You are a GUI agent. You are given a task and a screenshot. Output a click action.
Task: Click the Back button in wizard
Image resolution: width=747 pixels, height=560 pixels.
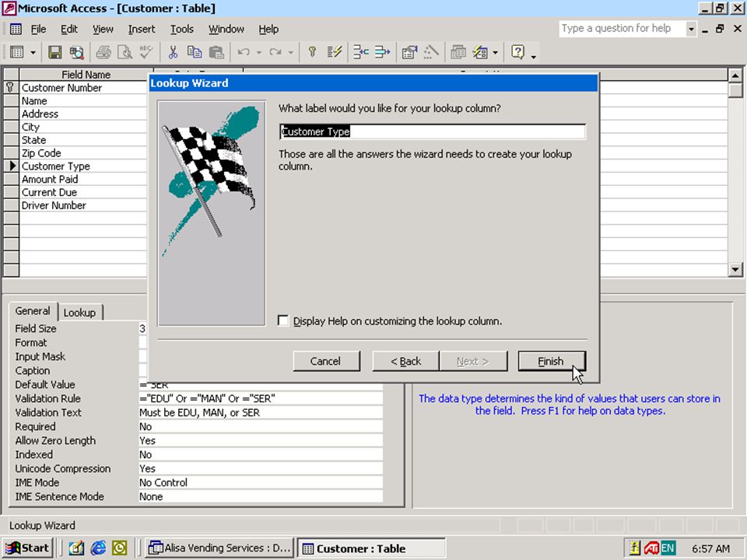point(406,361)
